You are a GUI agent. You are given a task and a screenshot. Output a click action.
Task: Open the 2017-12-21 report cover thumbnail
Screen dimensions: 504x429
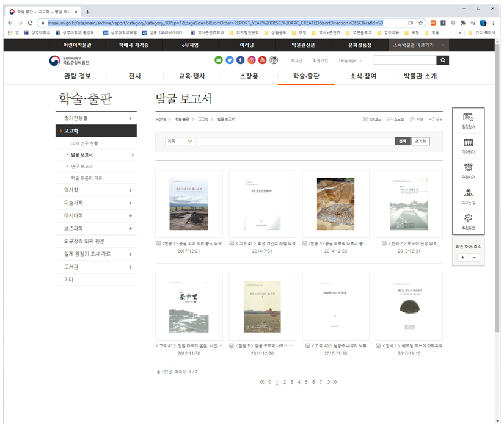pyautogui.click(x=189, y=204)
